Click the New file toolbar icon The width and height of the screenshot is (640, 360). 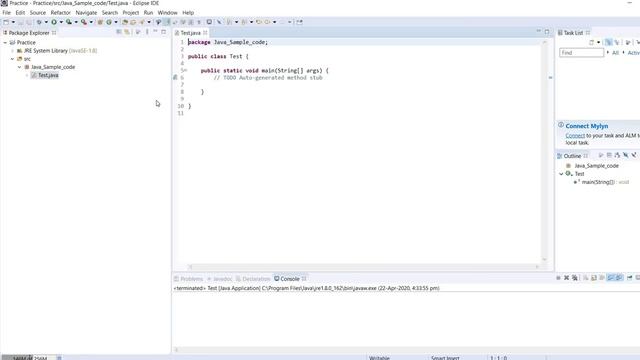pos(6,22)
